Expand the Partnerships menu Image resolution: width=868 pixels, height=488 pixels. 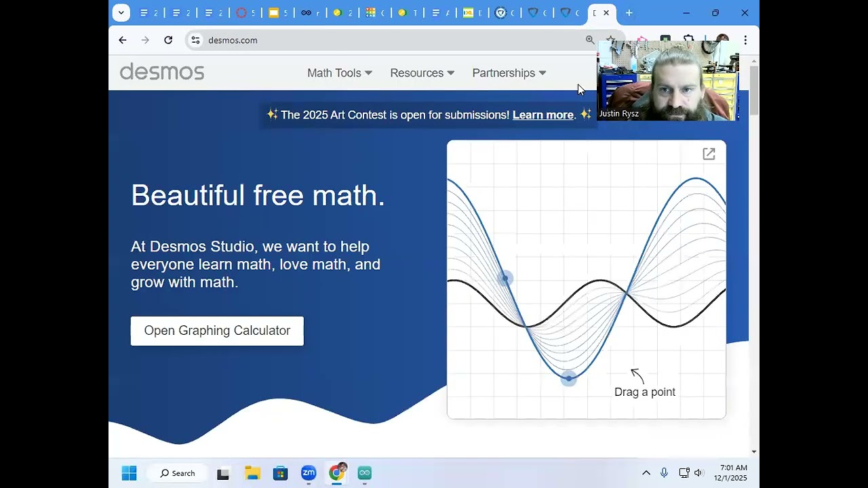(509, 73)
